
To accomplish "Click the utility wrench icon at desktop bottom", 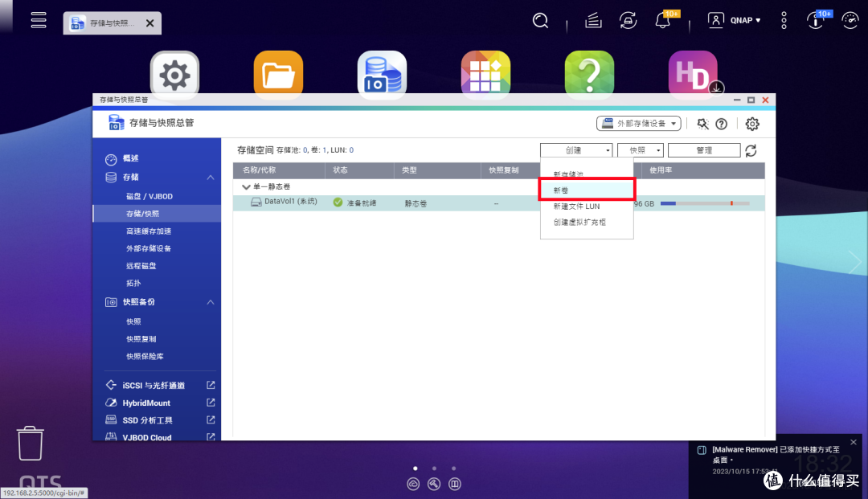I will point(434,484).
